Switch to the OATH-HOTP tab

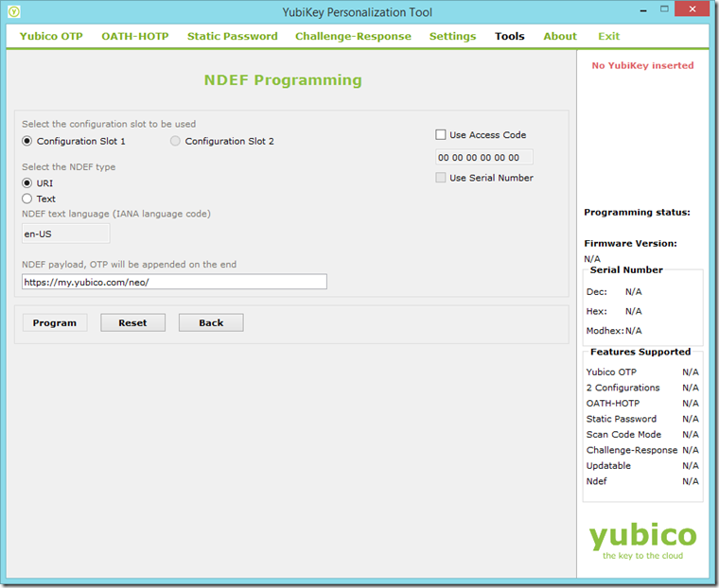134,36
